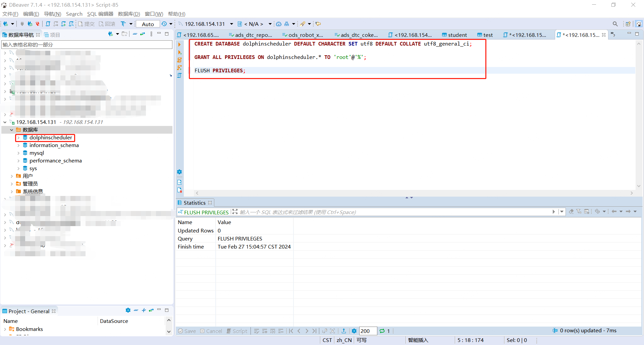Close the active script editor tab
This screenshot has width=644, height=345.
click(604, 35)
